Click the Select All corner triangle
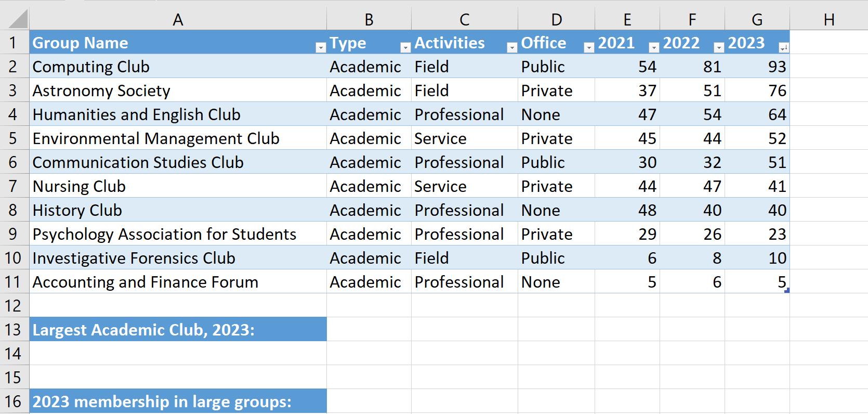 point(18,19)
